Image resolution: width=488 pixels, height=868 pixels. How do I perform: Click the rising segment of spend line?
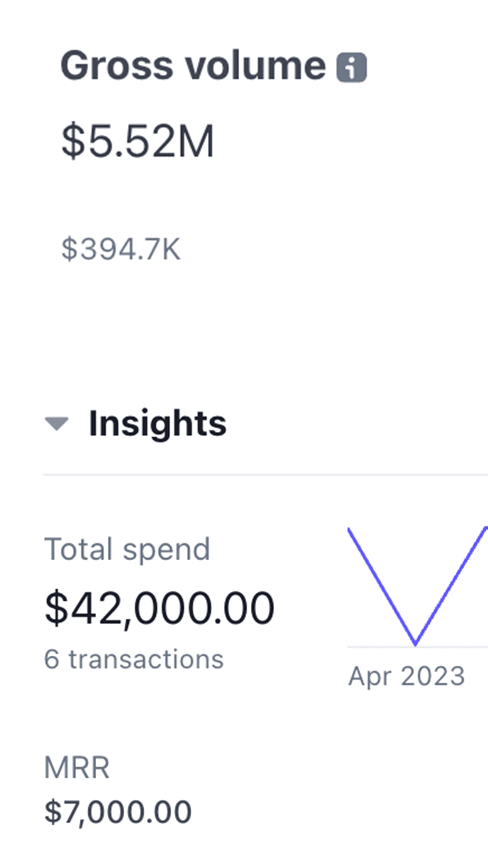click(451, 585)
